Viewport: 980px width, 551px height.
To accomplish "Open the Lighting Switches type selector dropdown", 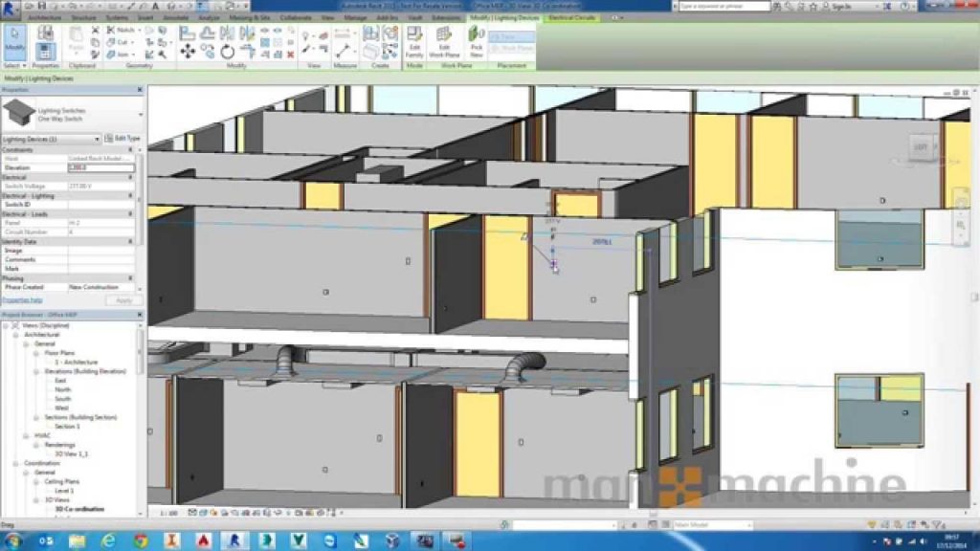I will click(x=140, y=115).
